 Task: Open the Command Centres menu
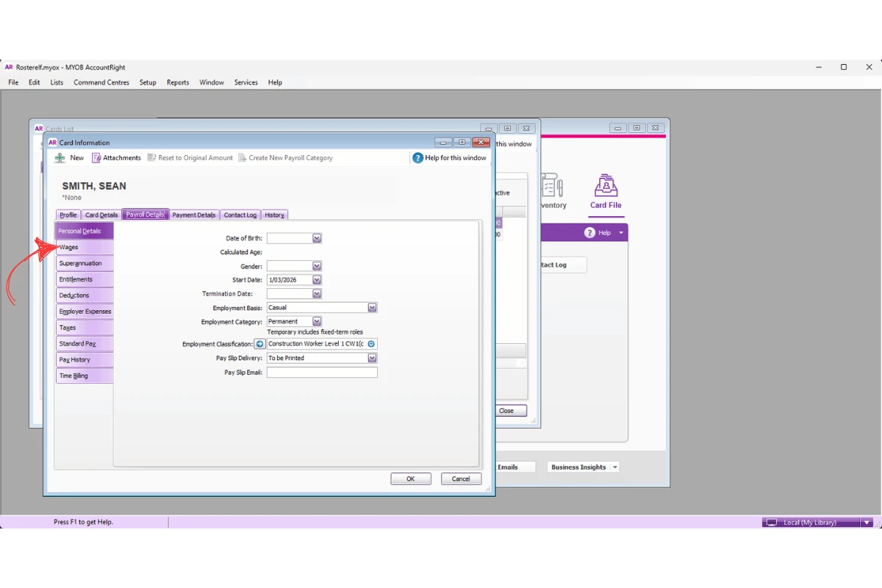[101, 82]
